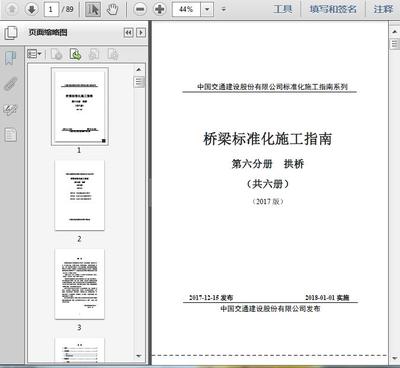Screen dimensions: 400x368
Task: Select page 1 thumbnail
Action: (x=79, y=106)
